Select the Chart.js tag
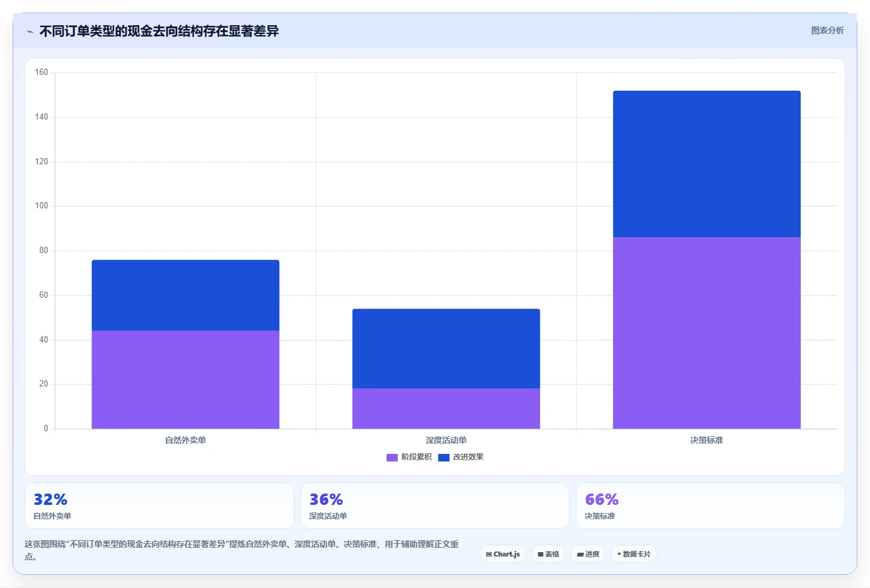This screenshot has height=588, width=870. point(503,554)
